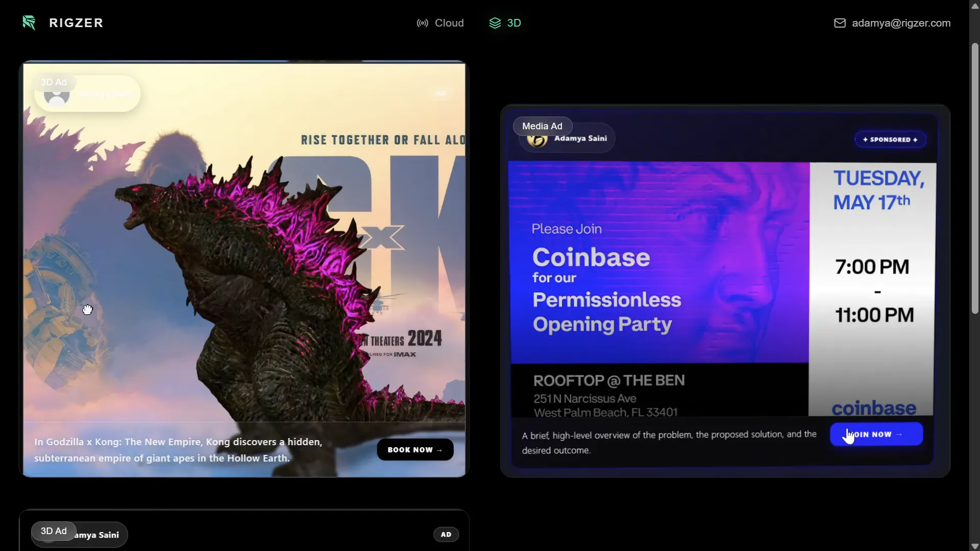Click Adamya Saini name on lower card

[x=97, y=535]
